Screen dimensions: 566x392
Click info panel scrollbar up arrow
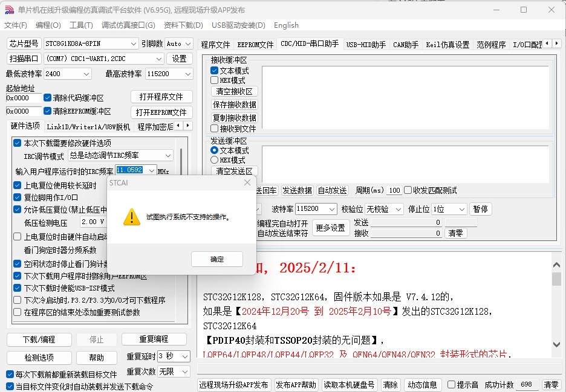click(556, 265)
